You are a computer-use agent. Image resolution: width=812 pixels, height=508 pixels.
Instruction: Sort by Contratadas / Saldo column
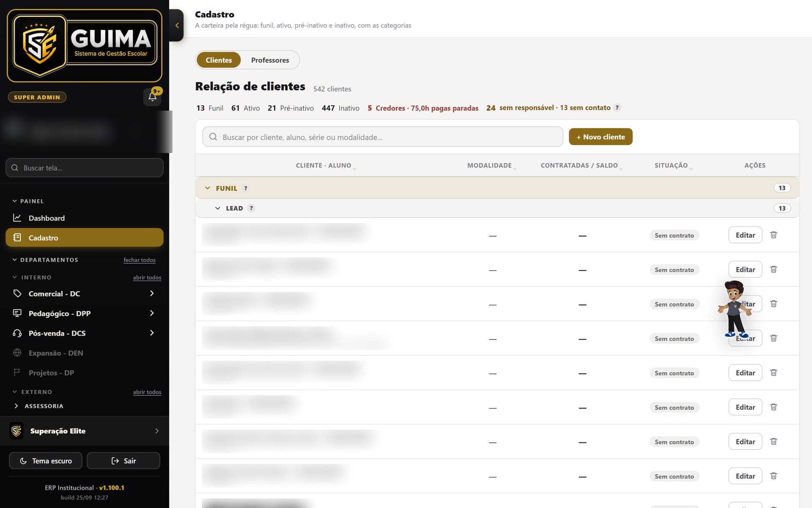[x=582, y=166]
